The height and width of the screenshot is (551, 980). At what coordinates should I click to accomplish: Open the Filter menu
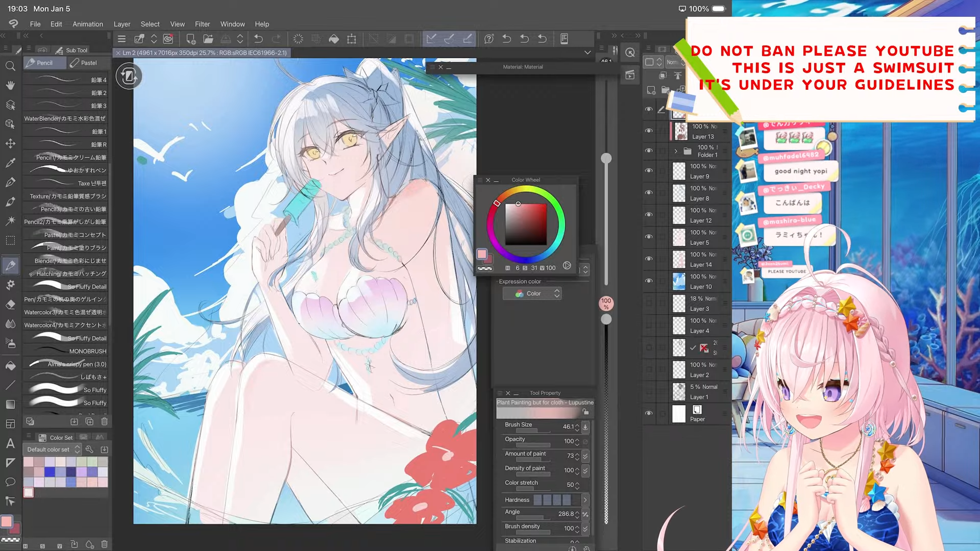[202, 24]
